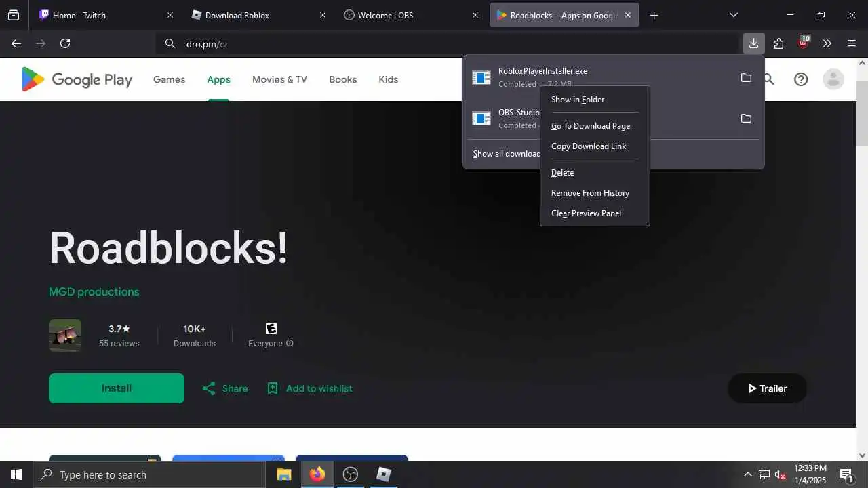Show hidden system tray icons

[x=748, y=474]
